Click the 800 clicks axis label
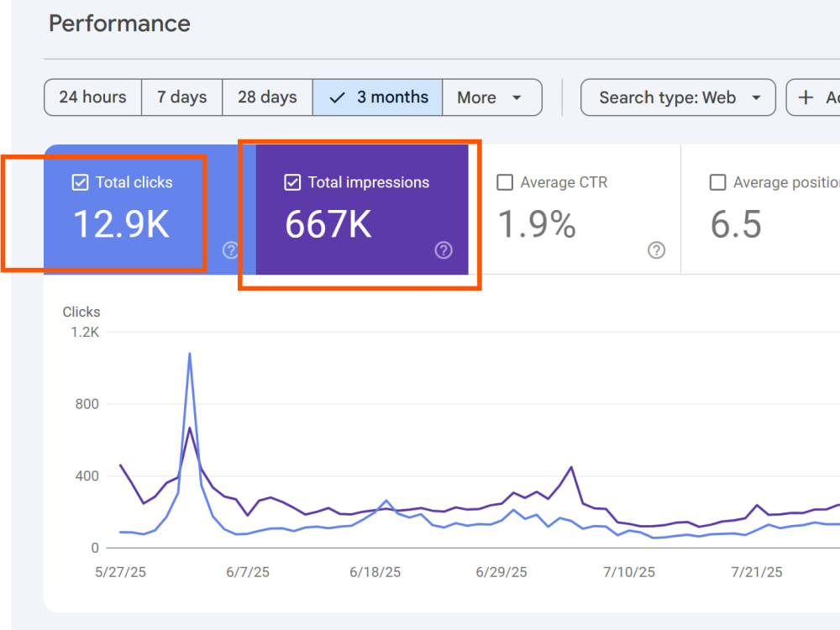The image size is (840, 630). tap(87, 404)
